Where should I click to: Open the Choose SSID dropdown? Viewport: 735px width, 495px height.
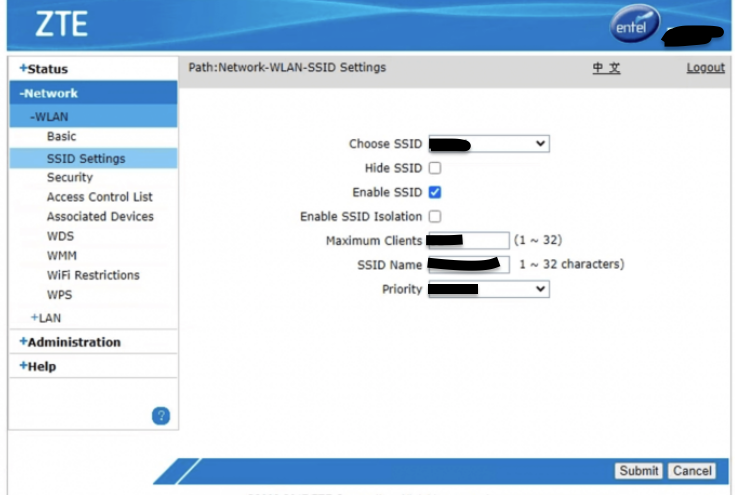pyautogui.click(x=489, y=144)
